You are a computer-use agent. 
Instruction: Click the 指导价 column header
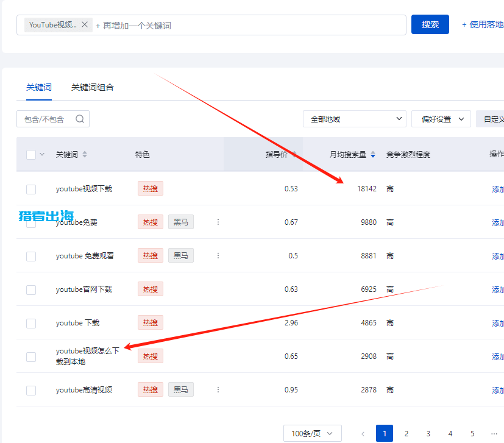(x=277, y=155)
